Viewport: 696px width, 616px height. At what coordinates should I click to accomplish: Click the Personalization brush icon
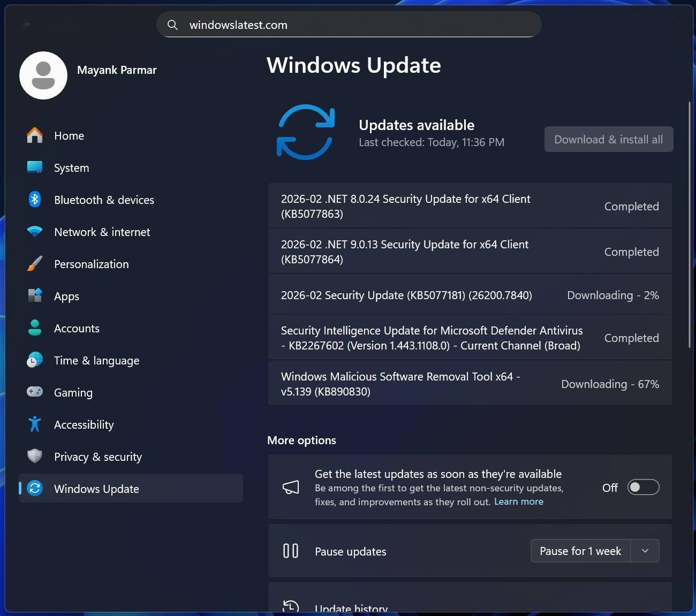(x=34, y=263)
